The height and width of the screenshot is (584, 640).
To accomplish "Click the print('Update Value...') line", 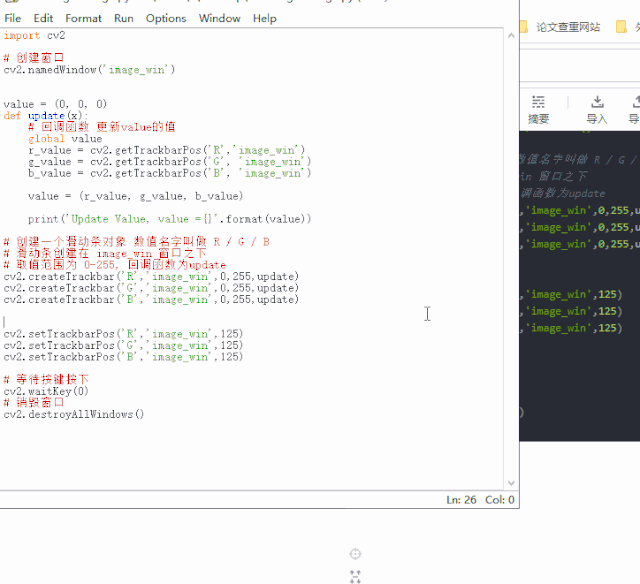I will pos(169,219).
